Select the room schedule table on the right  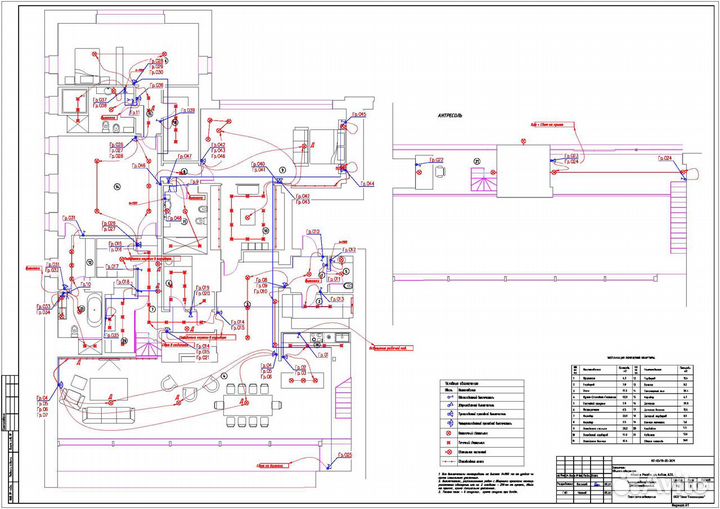pos(638,409)
